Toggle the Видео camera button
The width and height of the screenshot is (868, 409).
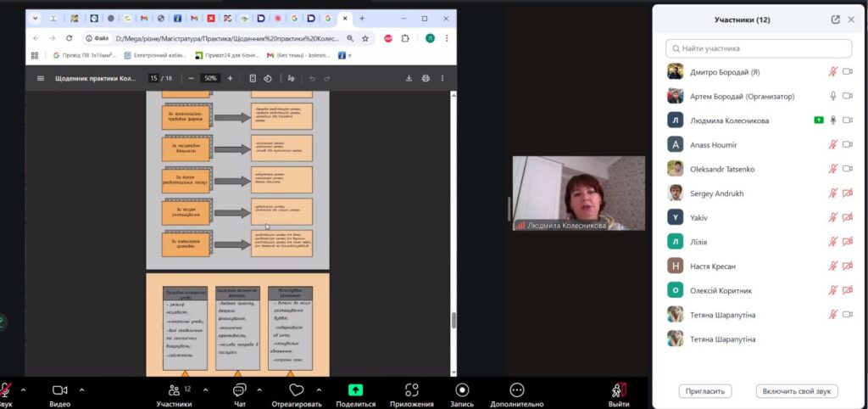(x=59, y=389)
